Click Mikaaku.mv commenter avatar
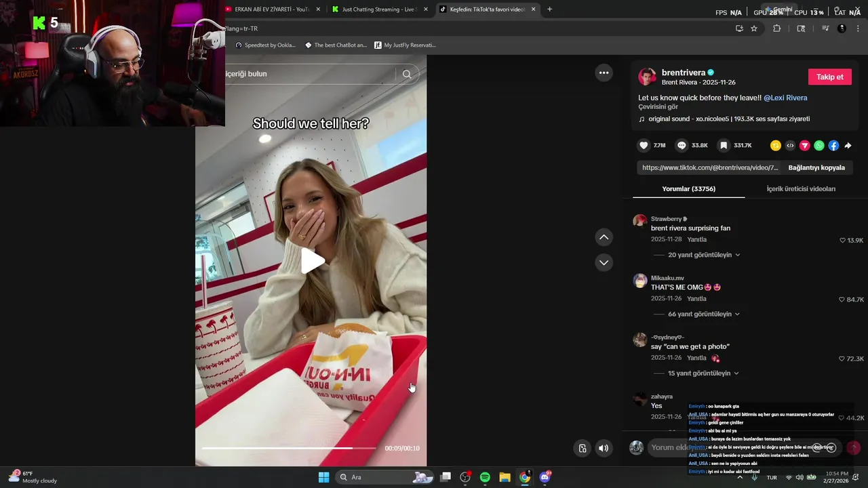 tap(640, 281)
